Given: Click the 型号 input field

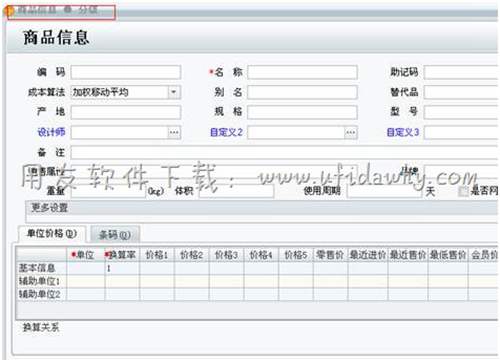Looking at the screenshot, I should (461, 112).
